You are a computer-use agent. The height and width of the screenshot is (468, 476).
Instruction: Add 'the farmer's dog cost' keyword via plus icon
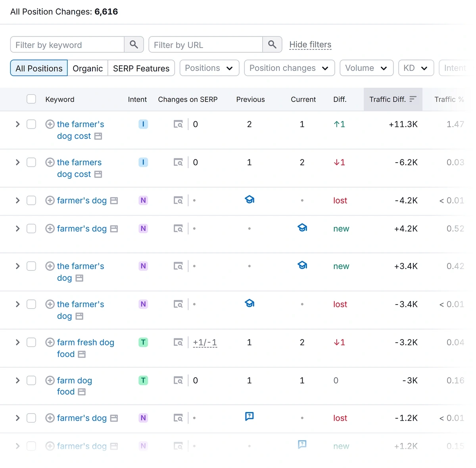point(50,124)
